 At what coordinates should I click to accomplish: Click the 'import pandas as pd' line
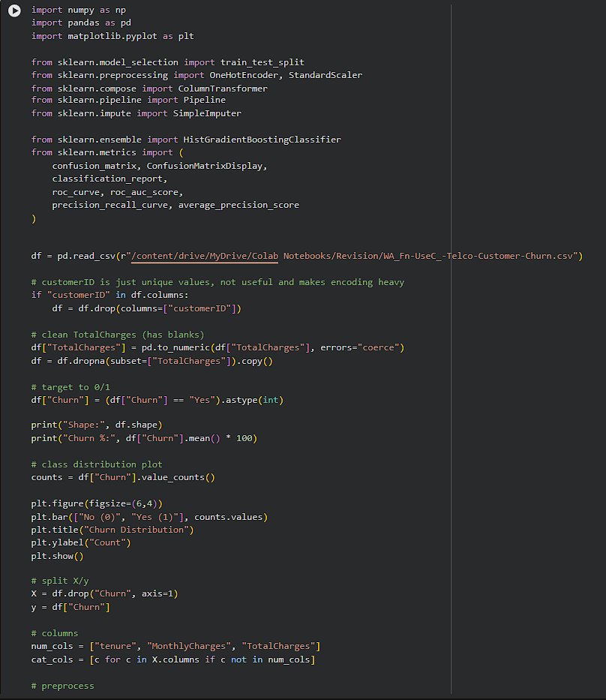click(x=81, y=23)
